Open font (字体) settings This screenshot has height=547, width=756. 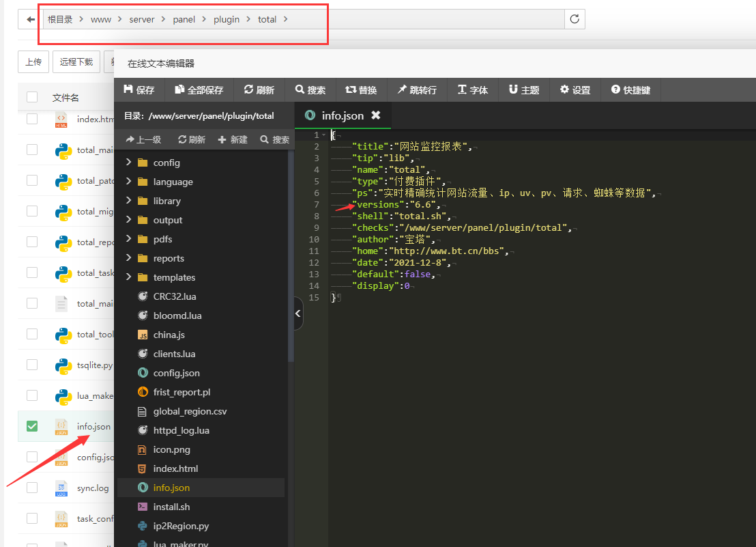(x=472, y=89)
